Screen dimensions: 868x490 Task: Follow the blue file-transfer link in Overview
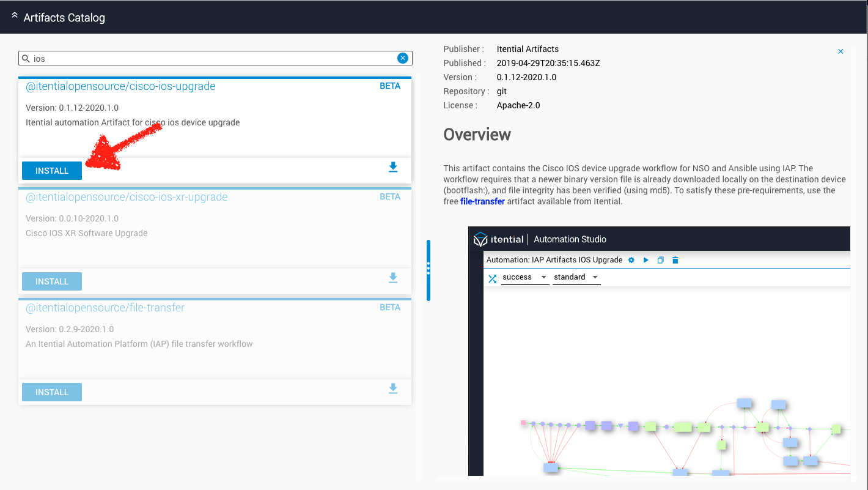click(482, 201)
